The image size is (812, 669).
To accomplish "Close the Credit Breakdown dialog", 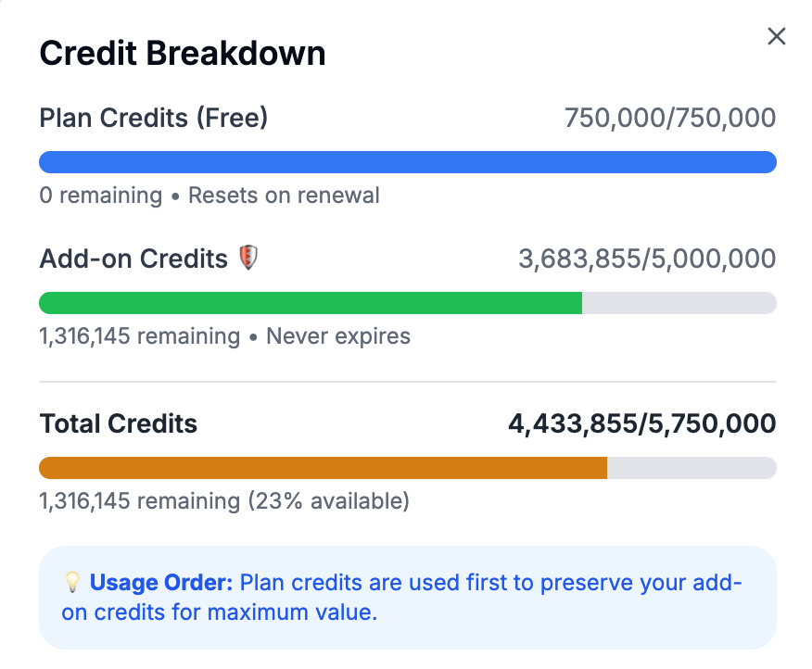I will click(777, 37).
